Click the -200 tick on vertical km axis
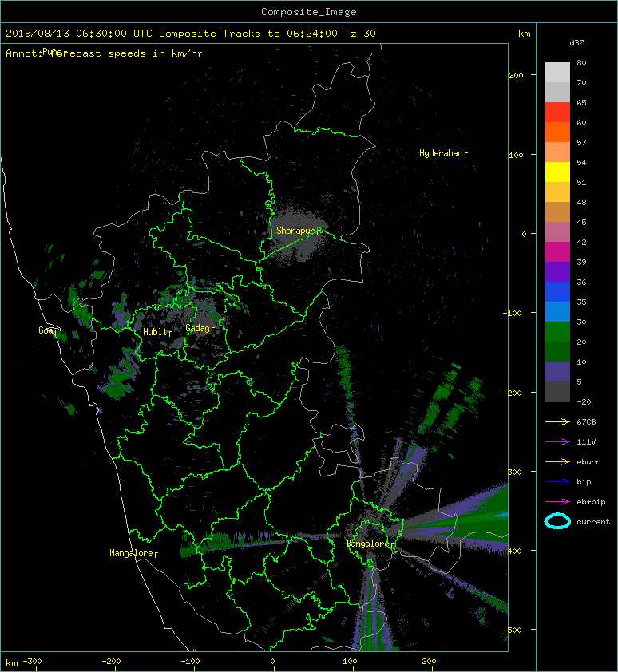618x672 pixels. (x=513, y=393)
